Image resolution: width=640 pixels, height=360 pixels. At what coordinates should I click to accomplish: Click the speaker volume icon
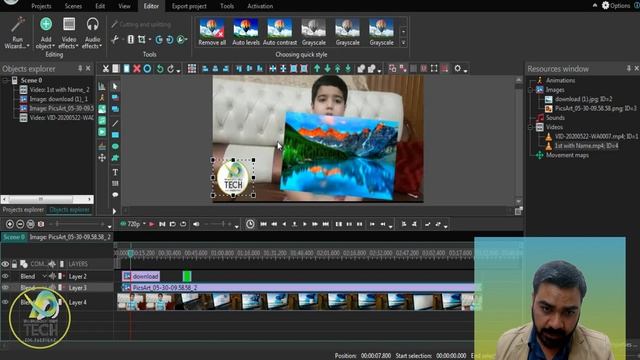pyautogui.click(x=196, y=224)
